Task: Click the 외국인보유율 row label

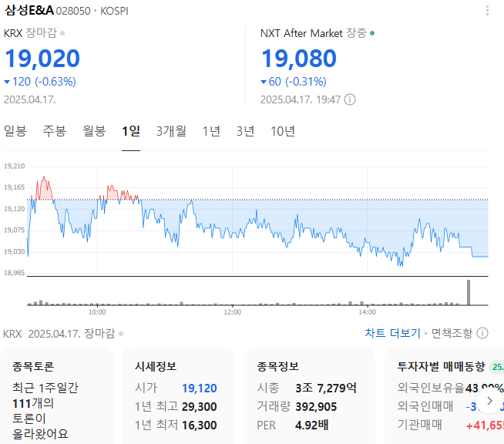Action: point(431,388)
